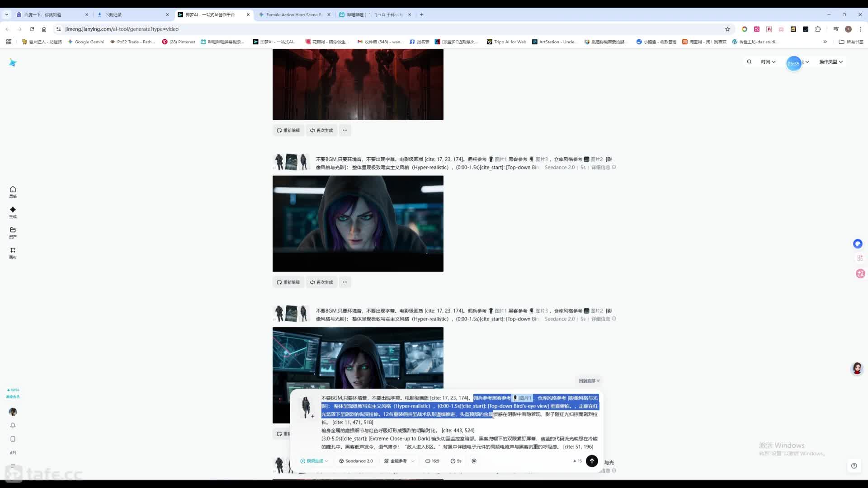The image size is (868, 488).
Task: Click the search icon near the history filters
Action: 749,61
